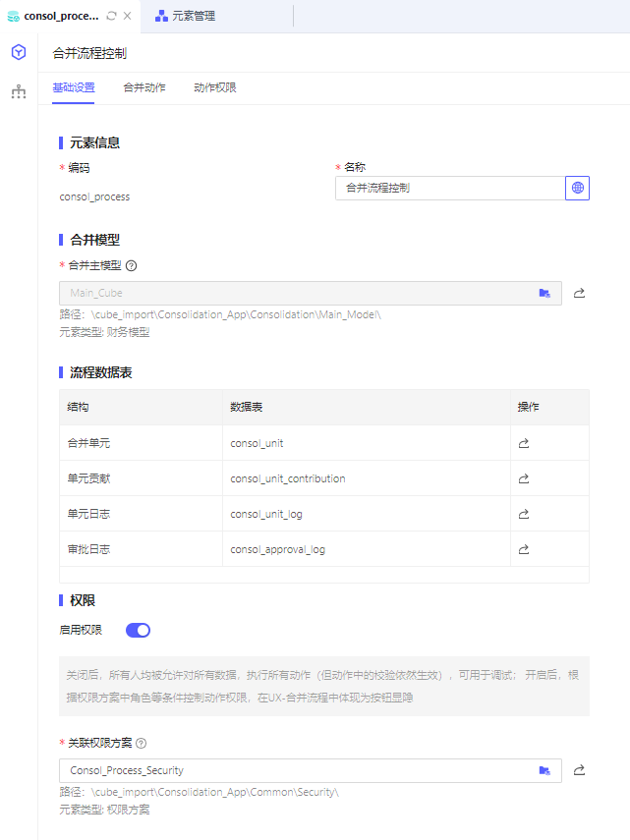Select the 基础设置 tab
Viewport: 630px width, 840px height.
[x=74, y=87]
